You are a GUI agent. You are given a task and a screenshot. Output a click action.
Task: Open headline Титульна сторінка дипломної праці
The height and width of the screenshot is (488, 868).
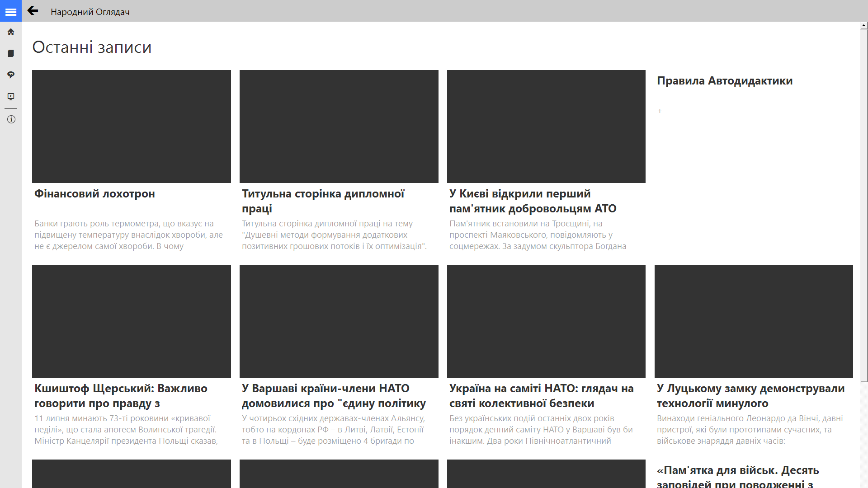[x=323, y=201]
